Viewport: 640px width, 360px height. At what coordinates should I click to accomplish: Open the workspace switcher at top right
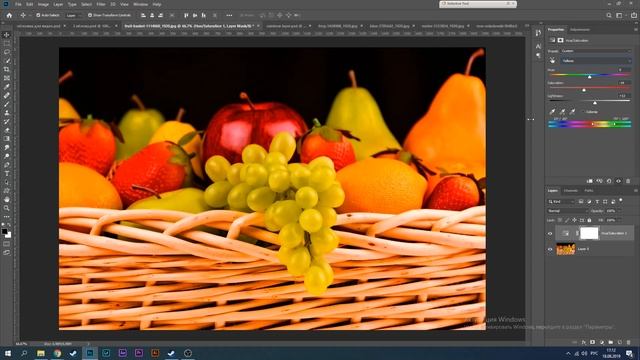[x=620, y=15]
